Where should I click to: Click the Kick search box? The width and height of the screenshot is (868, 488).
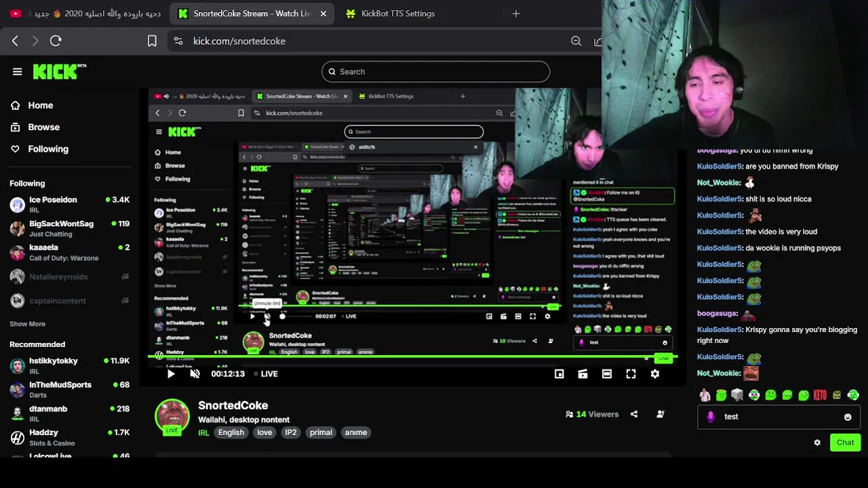(435, 72)
